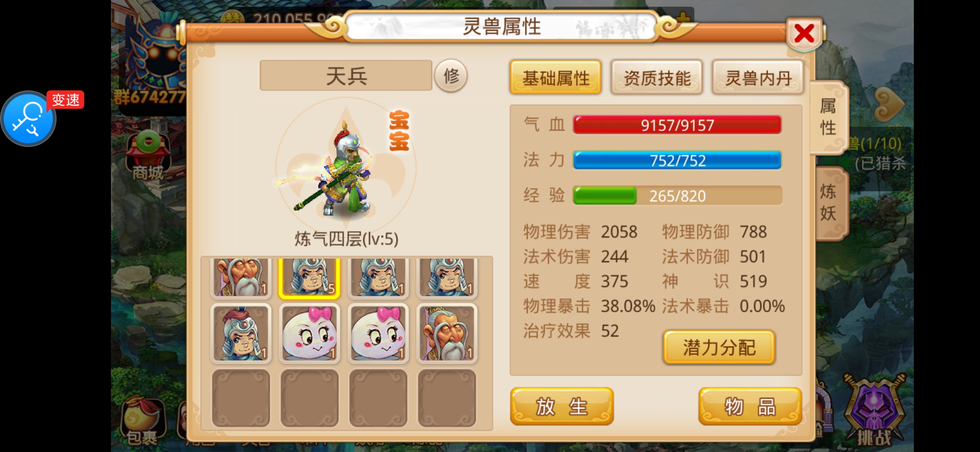Select the highlighted level 5 soldier pet

point(309,277)
